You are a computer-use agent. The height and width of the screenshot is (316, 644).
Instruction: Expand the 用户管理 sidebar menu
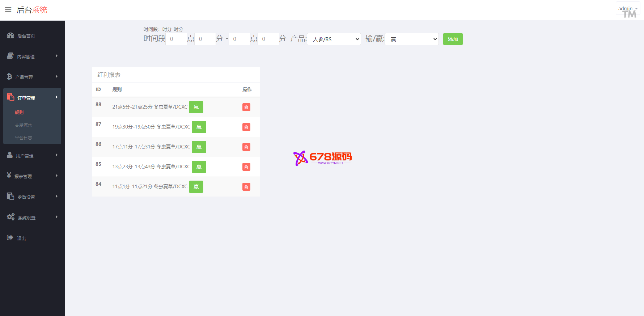coord(32,156)
